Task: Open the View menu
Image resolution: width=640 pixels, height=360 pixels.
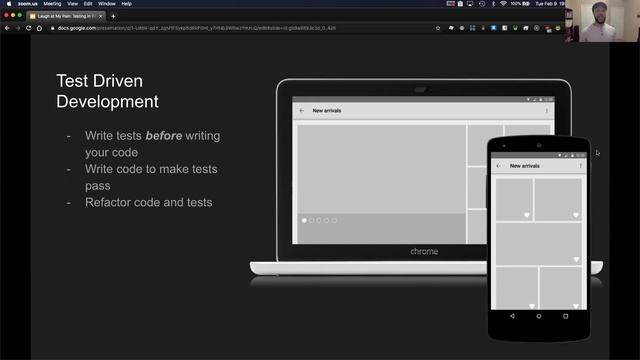Action: pos(72,4)
